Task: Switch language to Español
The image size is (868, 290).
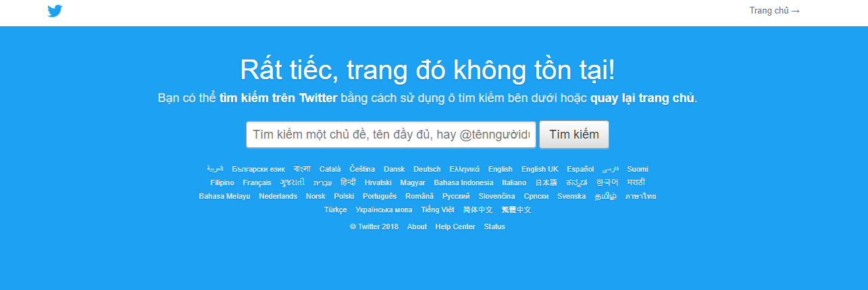Action: [580, 169]
